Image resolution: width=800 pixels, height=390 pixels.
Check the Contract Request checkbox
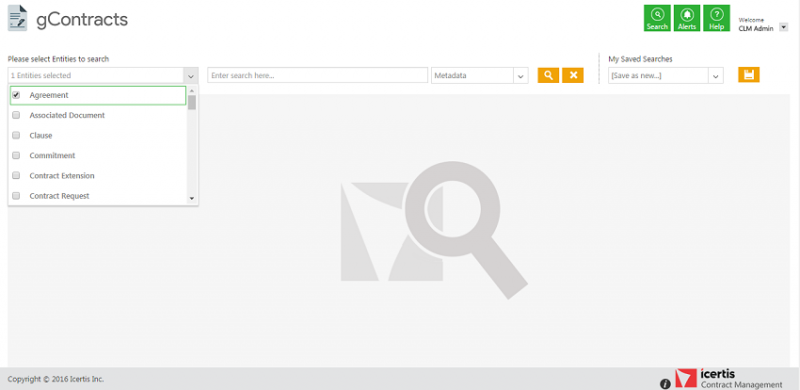[x=16, y=196]
